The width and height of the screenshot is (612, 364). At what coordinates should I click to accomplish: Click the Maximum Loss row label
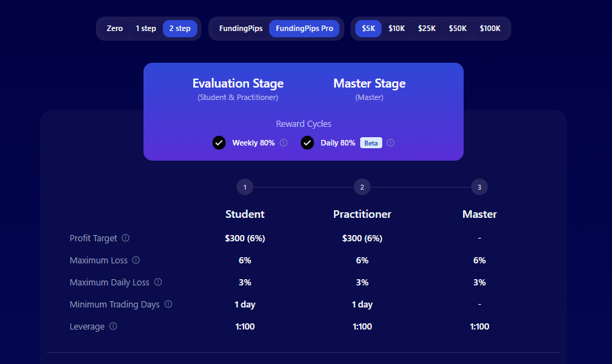[99, 260]
